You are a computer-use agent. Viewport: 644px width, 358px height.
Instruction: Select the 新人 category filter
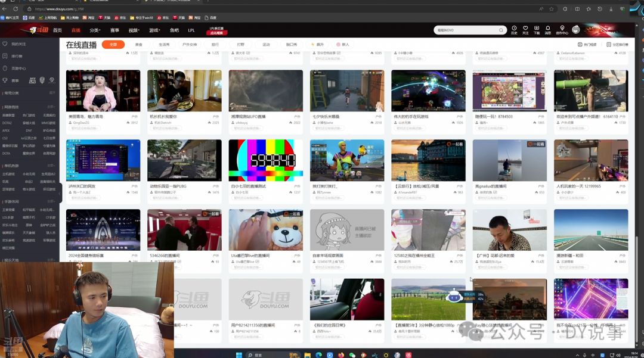(343, 44)
